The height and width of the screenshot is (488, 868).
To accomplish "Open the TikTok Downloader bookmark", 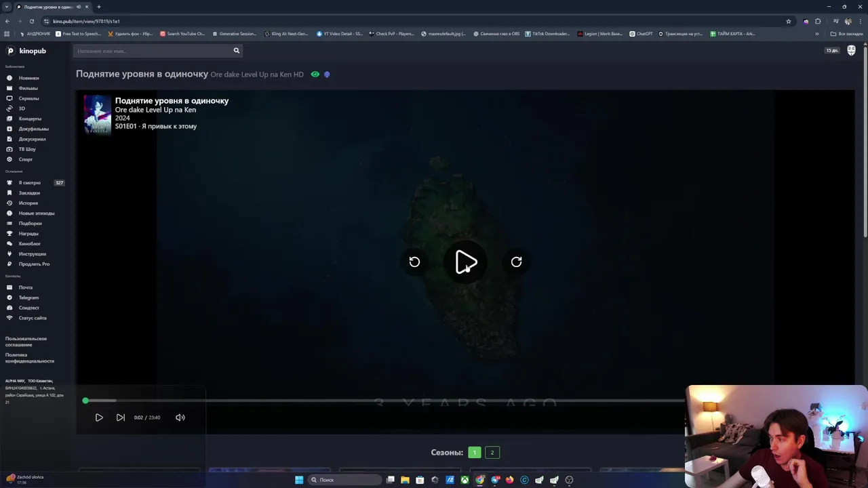I will click(547, 34).
